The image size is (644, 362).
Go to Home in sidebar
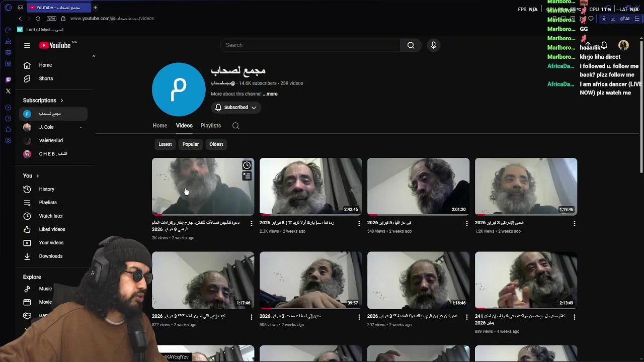[x=53, y=65]
